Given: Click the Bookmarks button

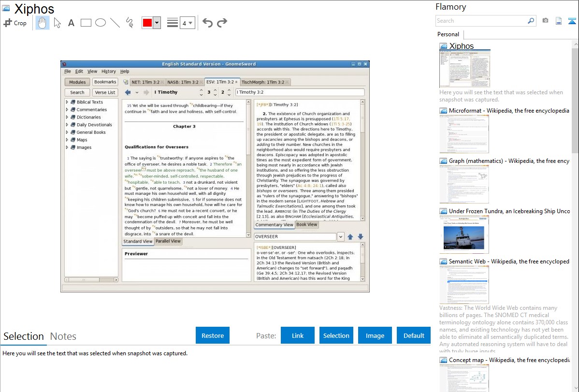Looking at the screenshot, I should [105, 82].
